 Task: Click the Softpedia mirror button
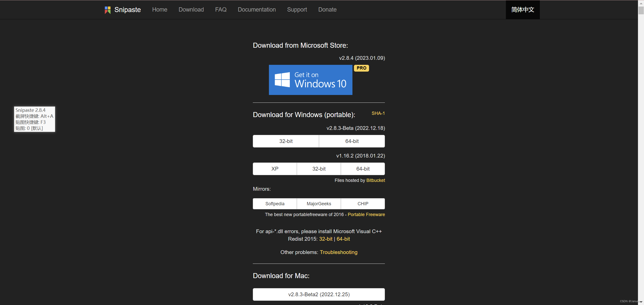[x=275, y=204]
